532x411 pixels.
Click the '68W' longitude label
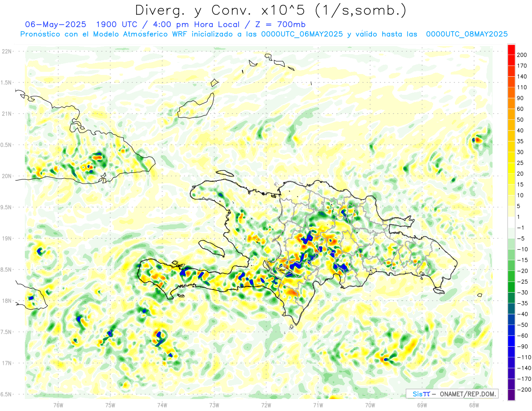point(473,405)
